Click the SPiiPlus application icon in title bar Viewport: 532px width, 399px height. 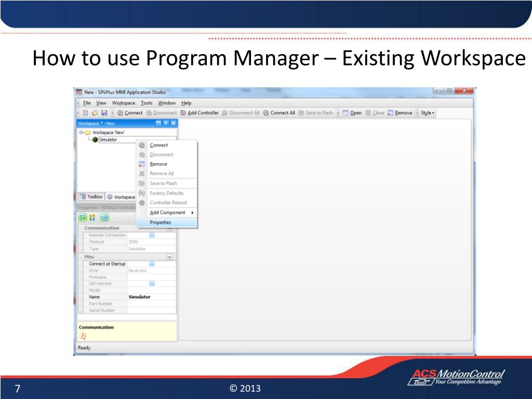click(x=79, y=92)
